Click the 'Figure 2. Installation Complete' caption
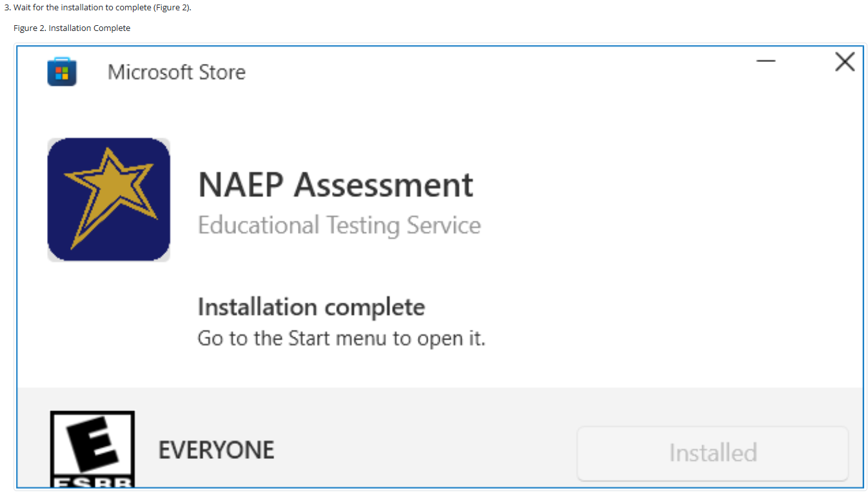Viewport: 868px width, 495px height. (72, 28)
